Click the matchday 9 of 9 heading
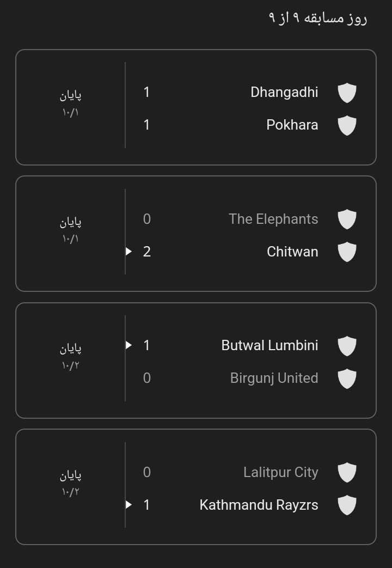Screen dimensions: 392x568 pyautogui.click(x=318, y=18)
